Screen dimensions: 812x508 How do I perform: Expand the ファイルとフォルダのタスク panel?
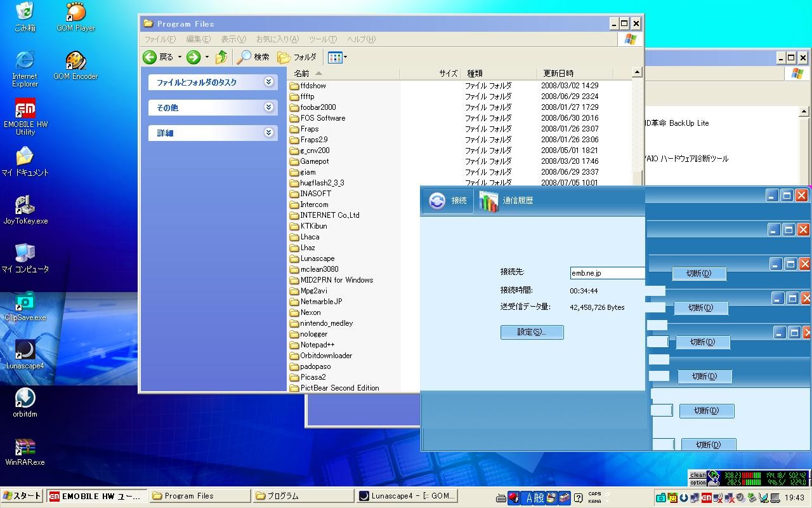pos(213,82)
